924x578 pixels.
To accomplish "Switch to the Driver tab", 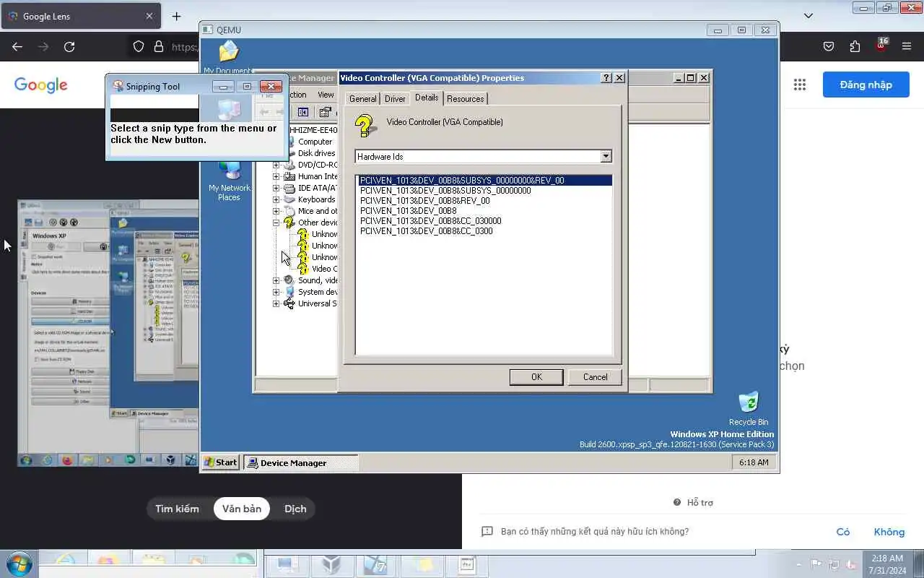I will click(395, 99).
